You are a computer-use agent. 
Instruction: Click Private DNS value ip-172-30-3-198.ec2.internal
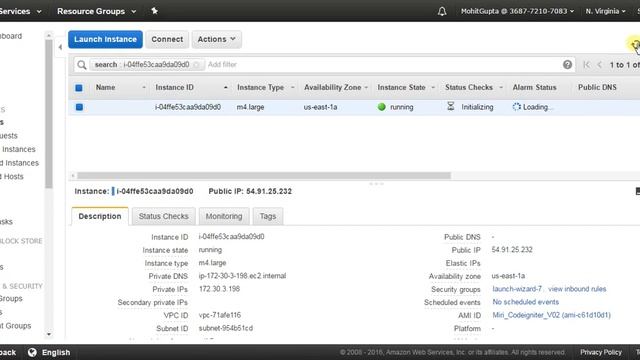pyautogui.click(x=242, y=276)
